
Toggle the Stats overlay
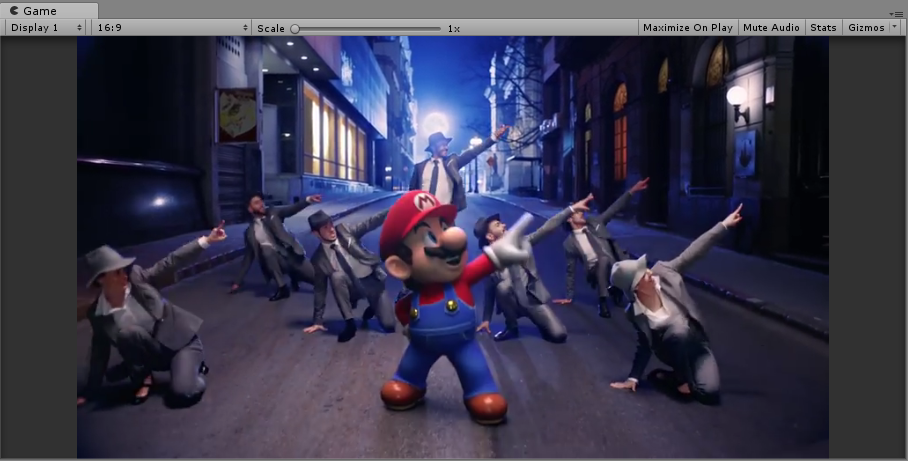coord(823,27)
